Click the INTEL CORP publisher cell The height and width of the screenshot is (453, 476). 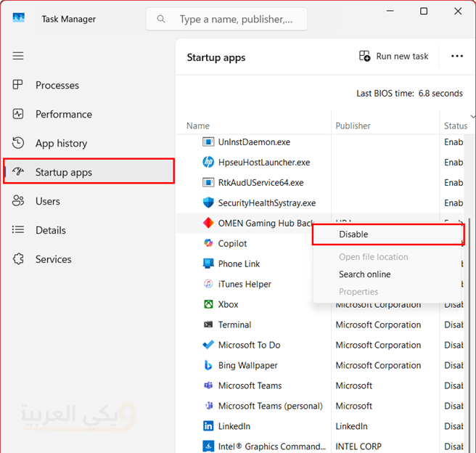coord(358,446)
